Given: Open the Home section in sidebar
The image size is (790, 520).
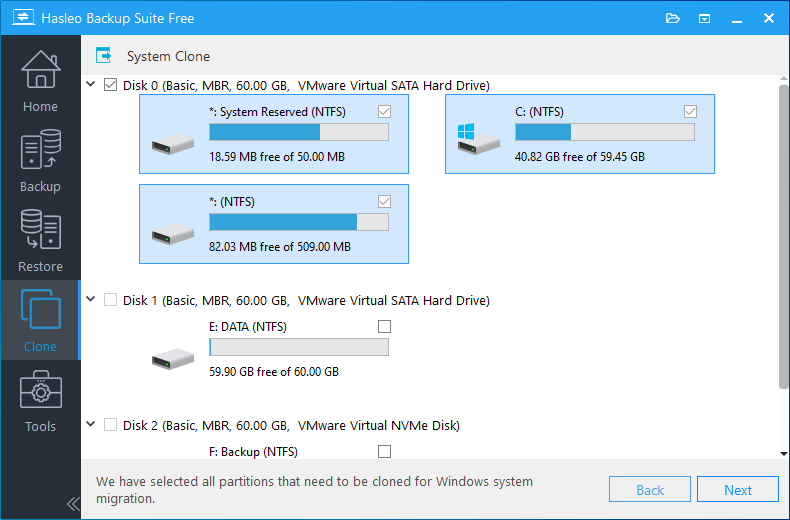Looking at the screenshot, I should pyautogui.click(x=40, y=81).
